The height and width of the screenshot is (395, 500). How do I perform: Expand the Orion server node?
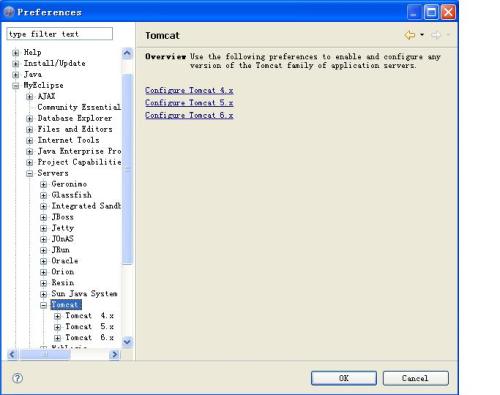pos(43,273)
